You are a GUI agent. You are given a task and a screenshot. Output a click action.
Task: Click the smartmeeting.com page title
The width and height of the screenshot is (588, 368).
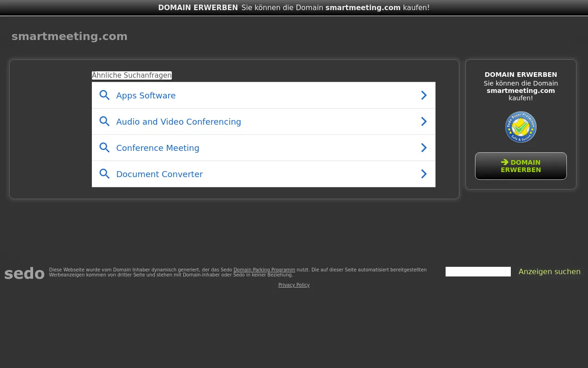point(69,36)
